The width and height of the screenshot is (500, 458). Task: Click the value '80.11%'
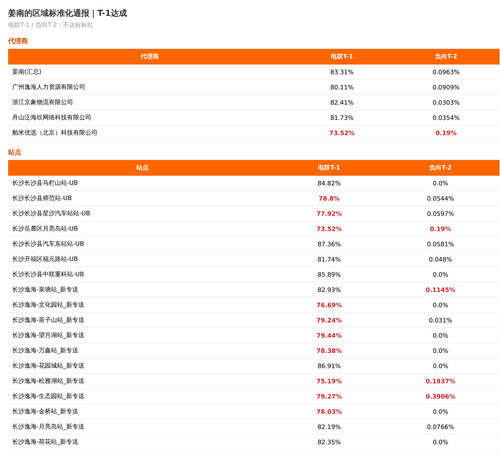coord(342,87)
